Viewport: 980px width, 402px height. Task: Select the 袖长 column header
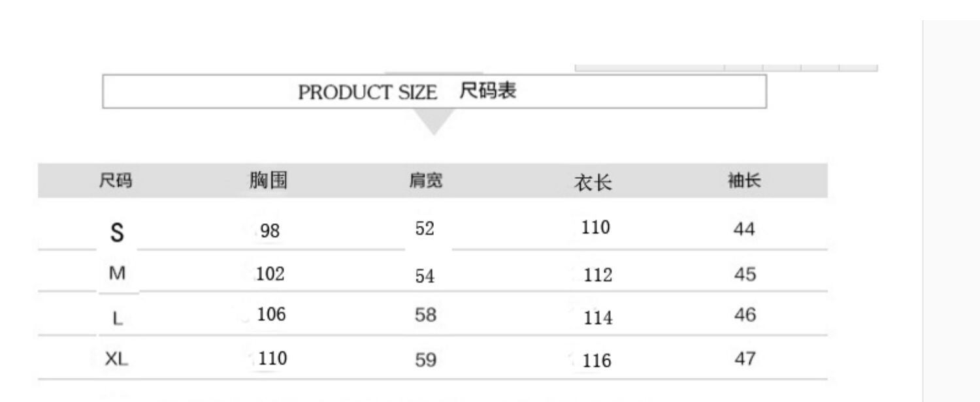pyautogui.click(x=744, y=181)
